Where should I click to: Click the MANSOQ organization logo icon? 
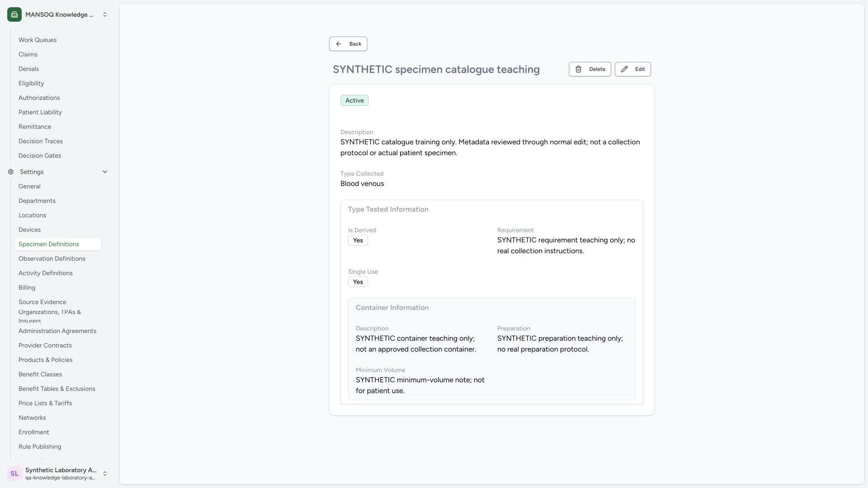pyautogui.click(x=14, y=14)
